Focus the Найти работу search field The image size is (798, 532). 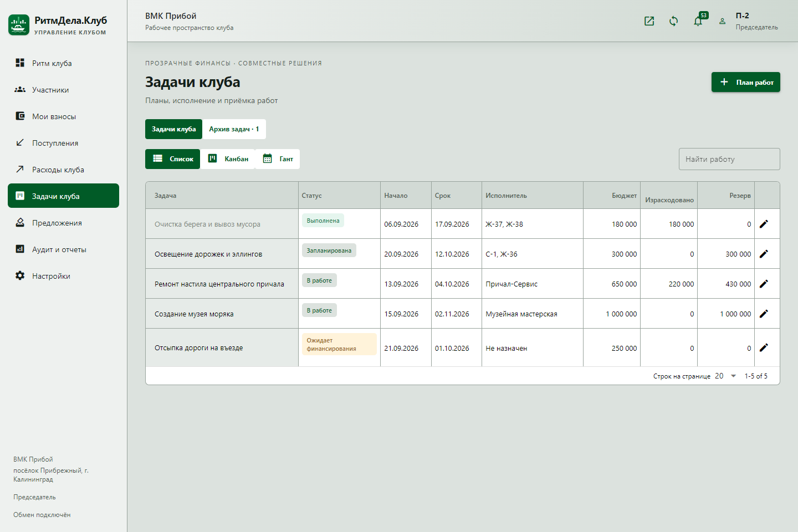pyautogui.click(x=729, y=159)
